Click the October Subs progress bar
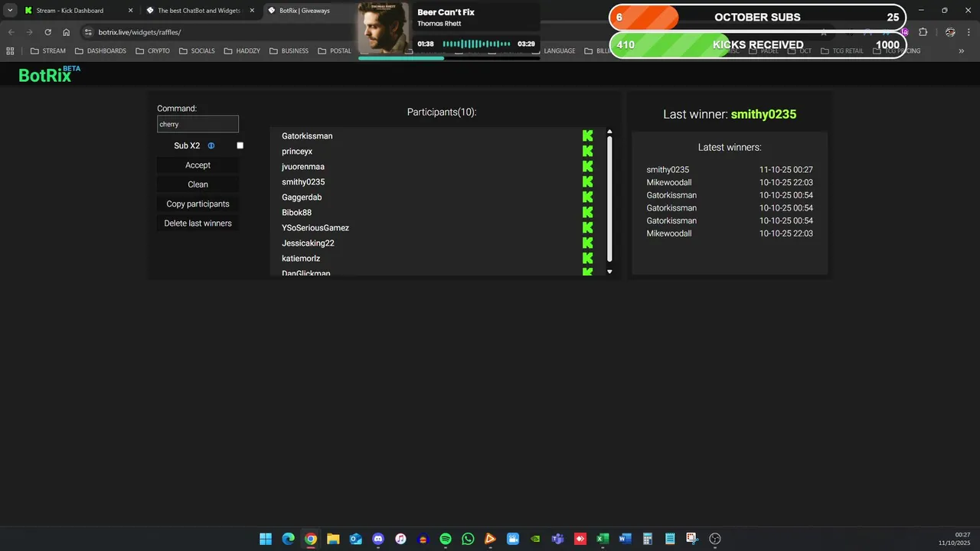The height and width of the screenshot is (551, 980). (758, 17)
